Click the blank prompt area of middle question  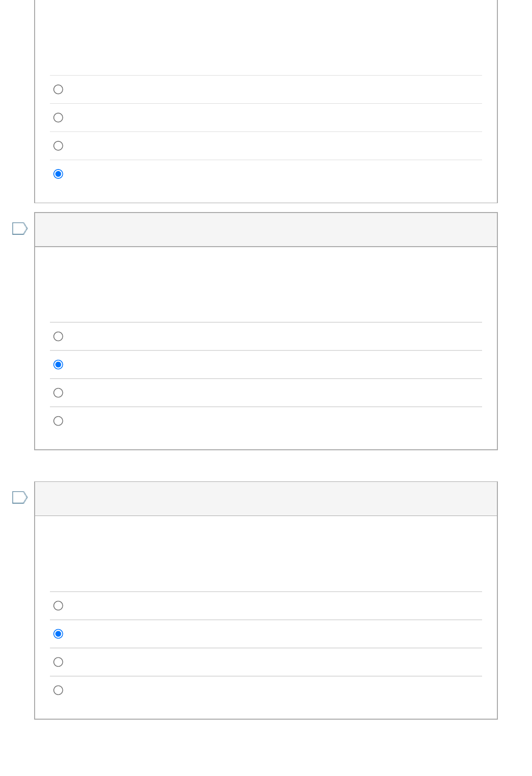tap(266, 285)
